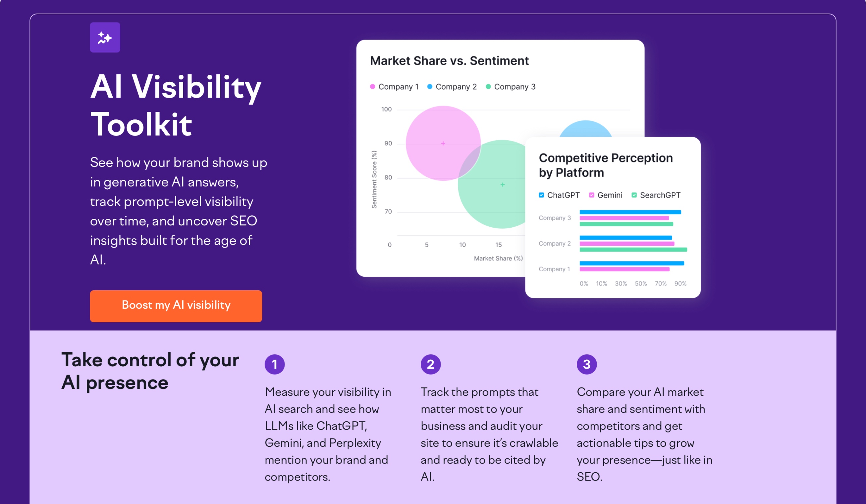
Task: Click the Boost my AI visibility button
Action: click(x=176, y=305)
